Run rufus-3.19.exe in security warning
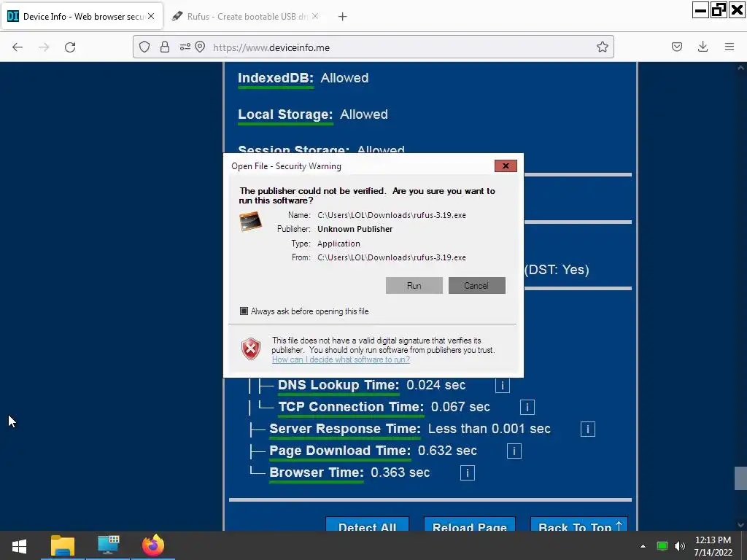The height and width of the screenshot is (560, 747). 414,286
